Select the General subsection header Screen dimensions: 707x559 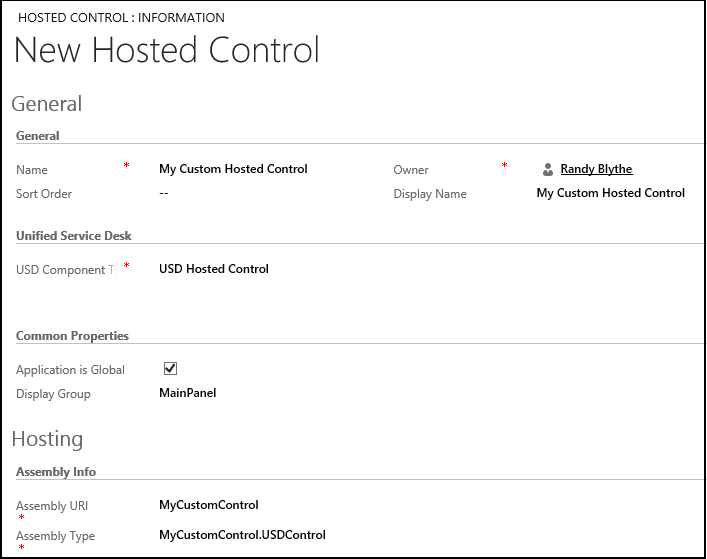click(x=37, y=136)
